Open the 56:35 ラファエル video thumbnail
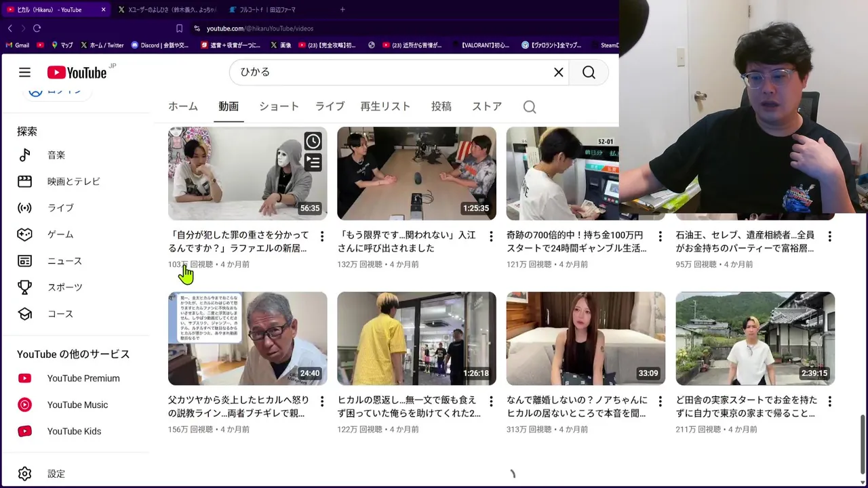 pyautogui.click(x=248, y=174)
